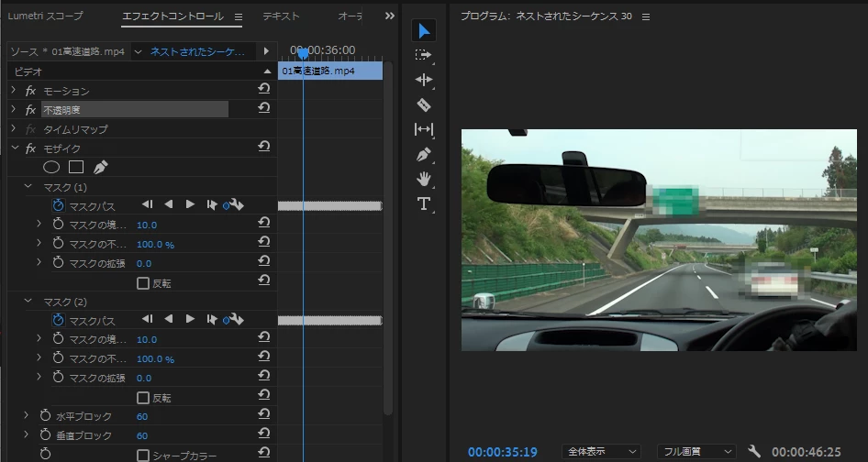868x462 pixels.
Task: Reset the 不透明度 effect
Action: click(264, 108)
